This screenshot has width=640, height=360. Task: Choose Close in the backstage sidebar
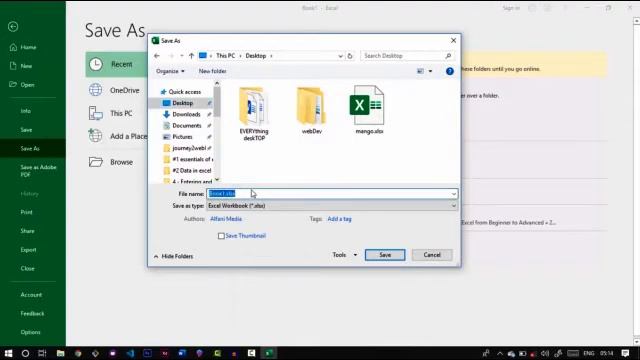(27, 269)
